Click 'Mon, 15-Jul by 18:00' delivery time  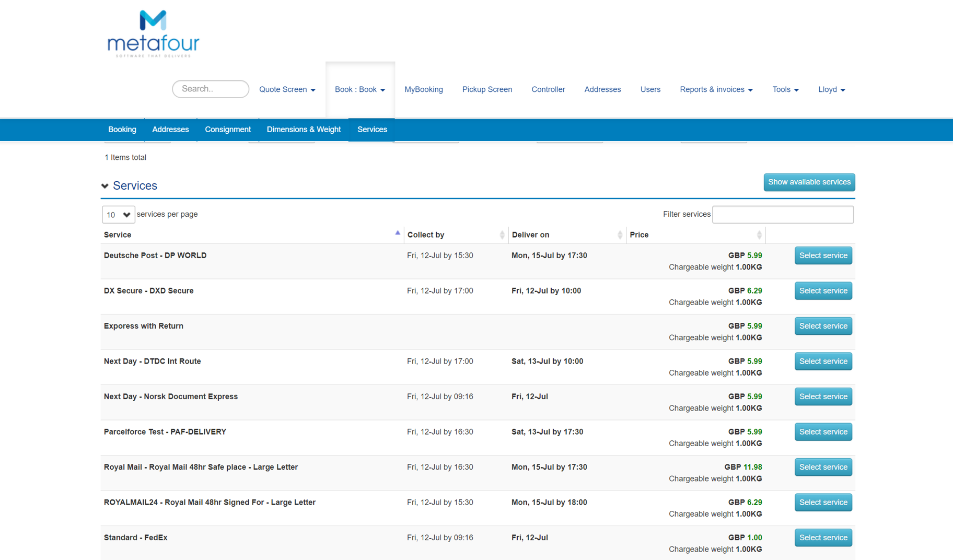pyautogui.click(x=549, y=503)
